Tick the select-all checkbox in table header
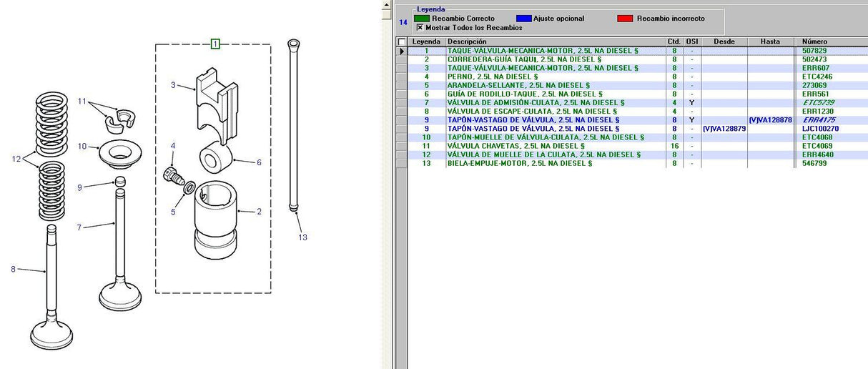The height and width of the screenshot is (369, 868). click(x=401, y=41)
